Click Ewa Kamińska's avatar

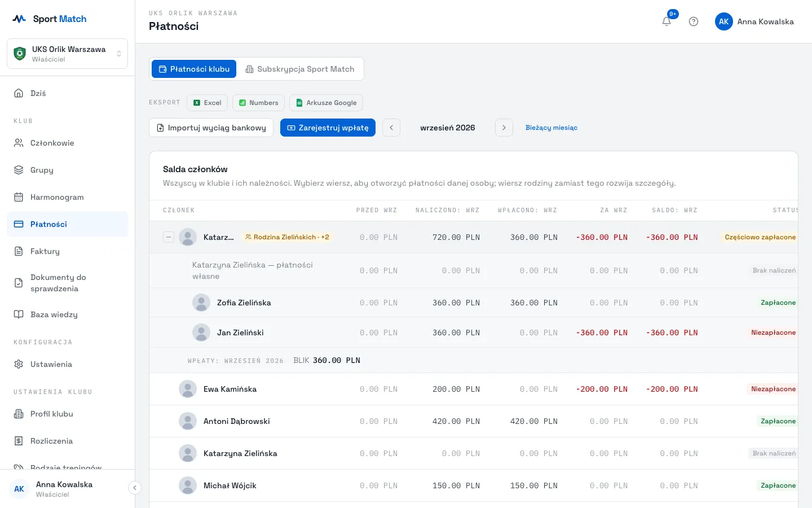(x=188, y=389)
